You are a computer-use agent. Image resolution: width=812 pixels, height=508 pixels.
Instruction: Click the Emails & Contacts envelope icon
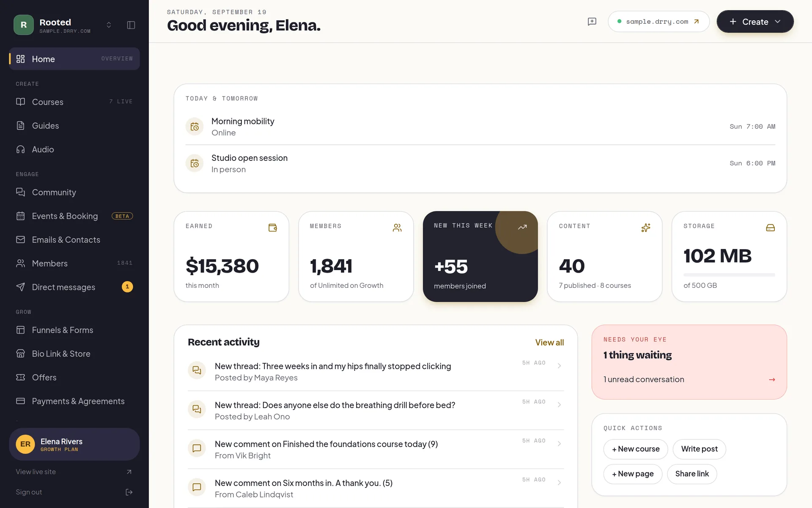pos(20,240)
